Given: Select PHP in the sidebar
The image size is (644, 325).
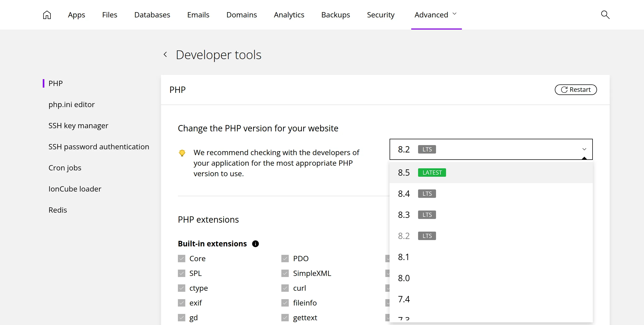Looking at the screenshot, I should [x=56, y=83].
